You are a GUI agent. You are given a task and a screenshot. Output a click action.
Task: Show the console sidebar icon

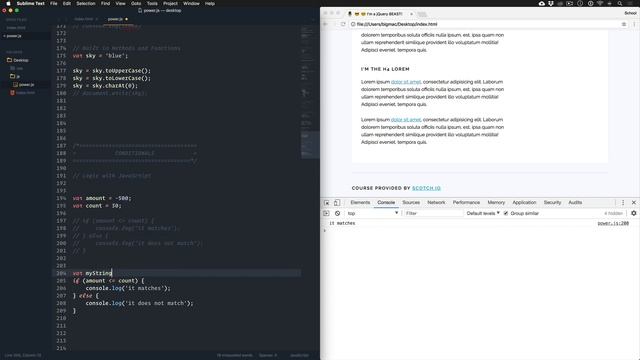(x=326, y=213)
